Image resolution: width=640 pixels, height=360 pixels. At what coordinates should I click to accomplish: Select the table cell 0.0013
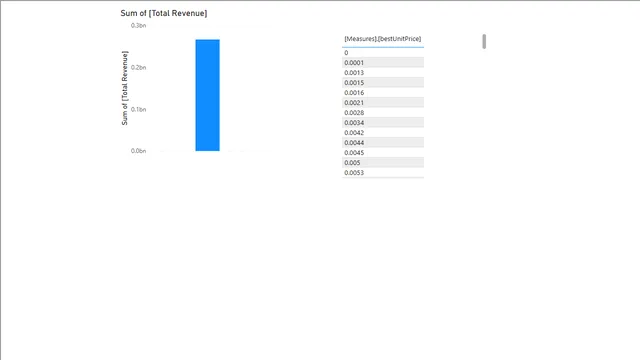pyautogui.click(x=383, y=73)
